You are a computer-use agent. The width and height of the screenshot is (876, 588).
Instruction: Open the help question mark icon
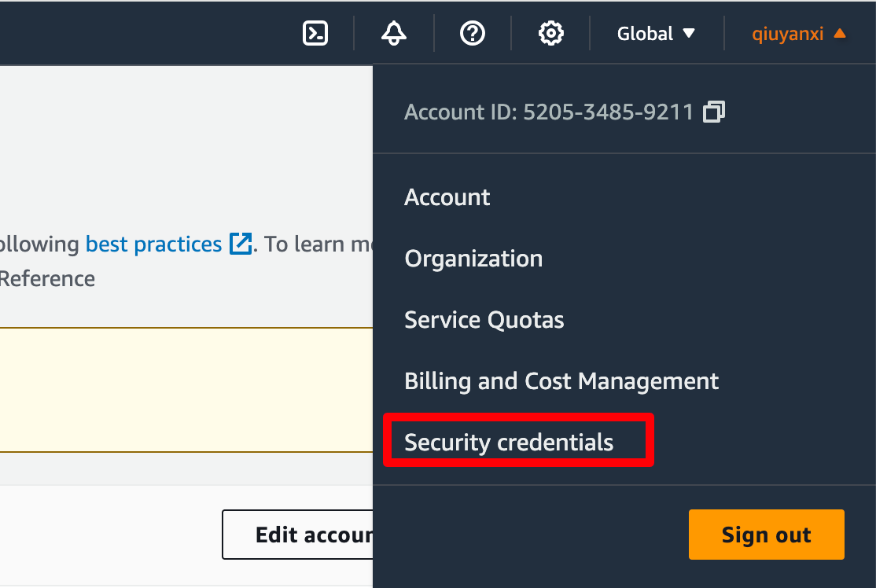[472, 34]
